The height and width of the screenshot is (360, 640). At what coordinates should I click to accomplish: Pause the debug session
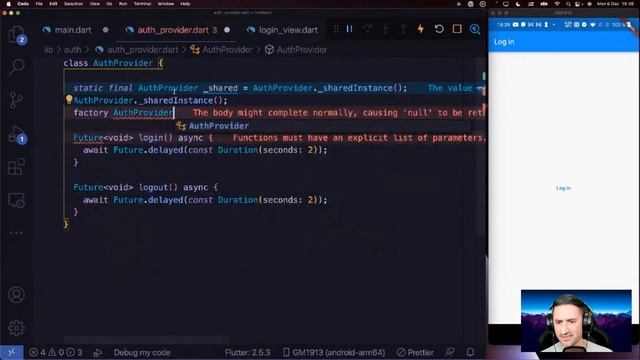349,29
